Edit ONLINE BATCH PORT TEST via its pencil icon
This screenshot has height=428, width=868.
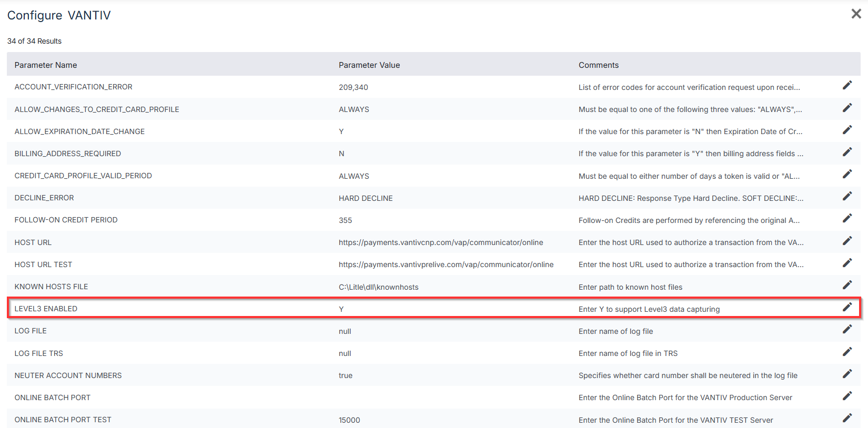[x=847, y=418]
